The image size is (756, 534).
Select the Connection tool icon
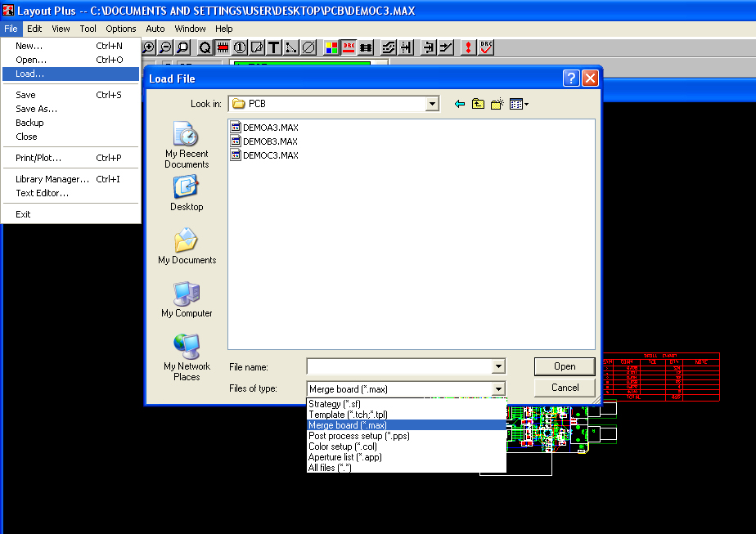(x=291, y=47)
